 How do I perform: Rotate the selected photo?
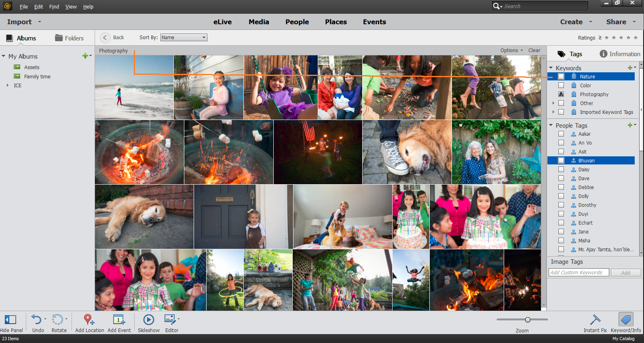click(57, 320)
